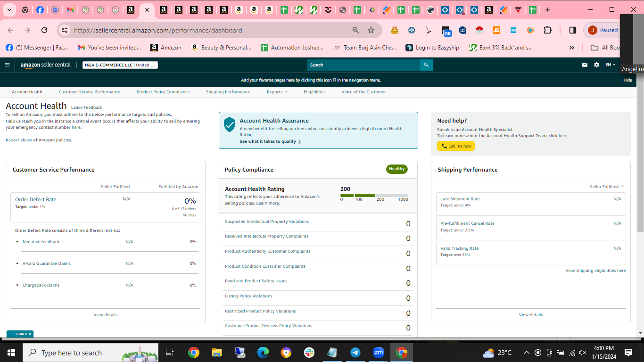View site information for sellercentral.amazon.com
Viewport: 644px width, 362px height.
coord(65,30)
